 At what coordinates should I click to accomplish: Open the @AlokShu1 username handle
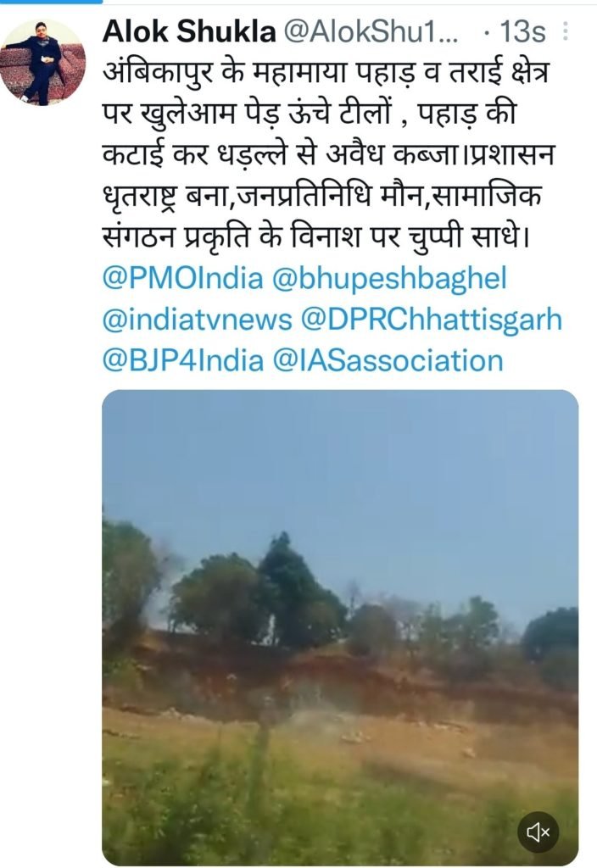(371, 32)
